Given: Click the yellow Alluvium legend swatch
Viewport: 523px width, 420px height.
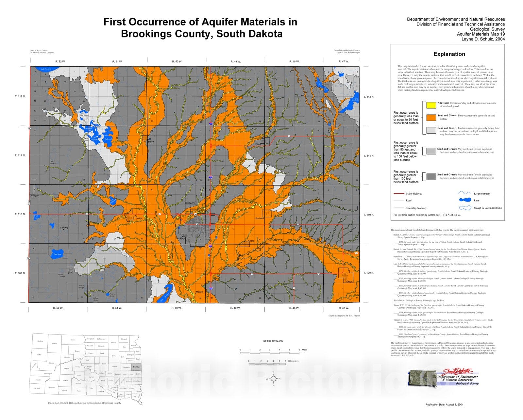Looking at the screenshot, I should 431,105.
